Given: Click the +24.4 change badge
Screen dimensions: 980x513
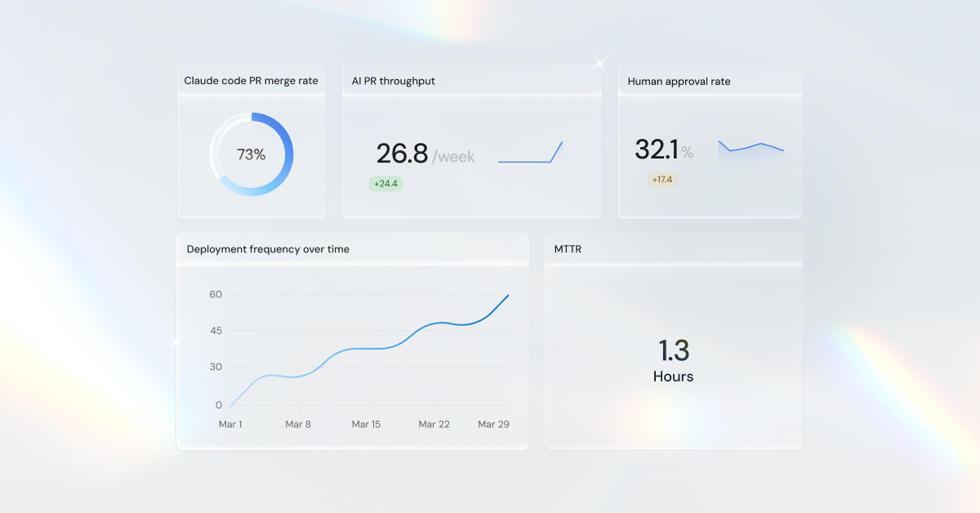Looking at the screenshot, I should [x=385, y=183].
